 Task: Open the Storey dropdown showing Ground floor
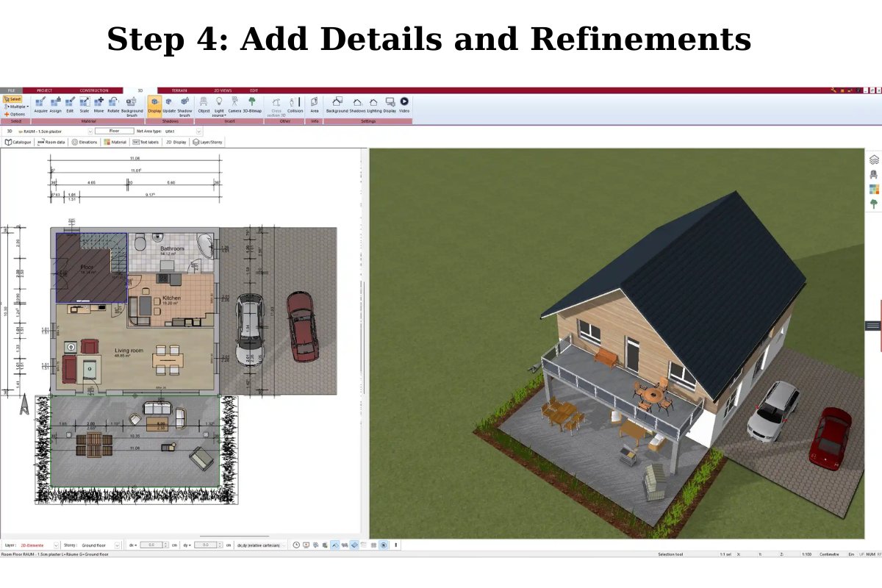tap(117, 544)
